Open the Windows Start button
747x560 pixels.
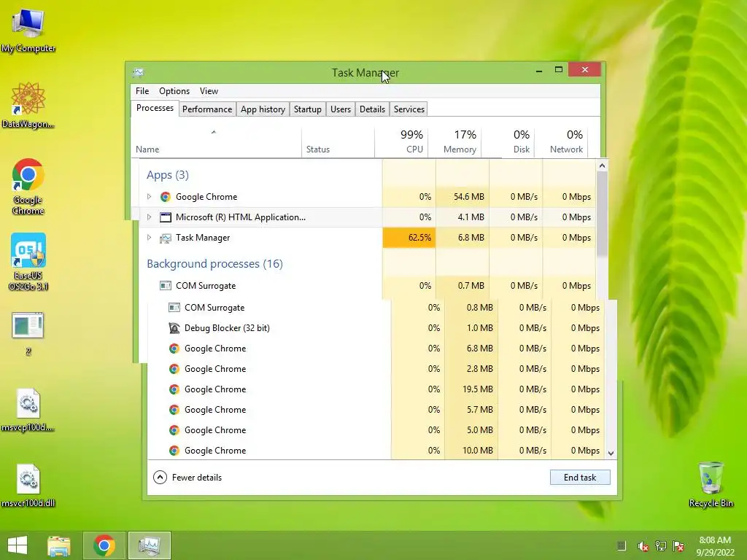click(x=18, y=545)
